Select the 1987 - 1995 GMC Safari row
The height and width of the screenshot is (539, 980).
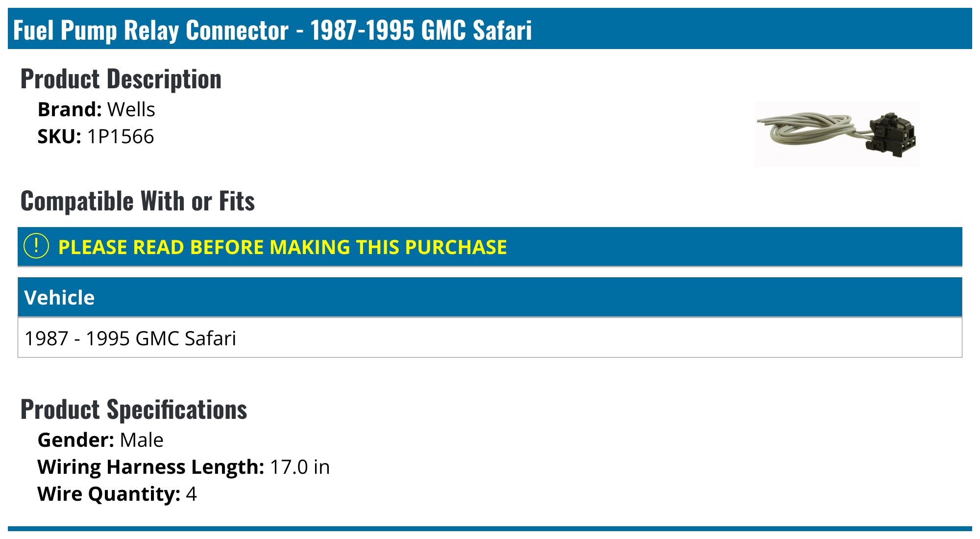490,338
